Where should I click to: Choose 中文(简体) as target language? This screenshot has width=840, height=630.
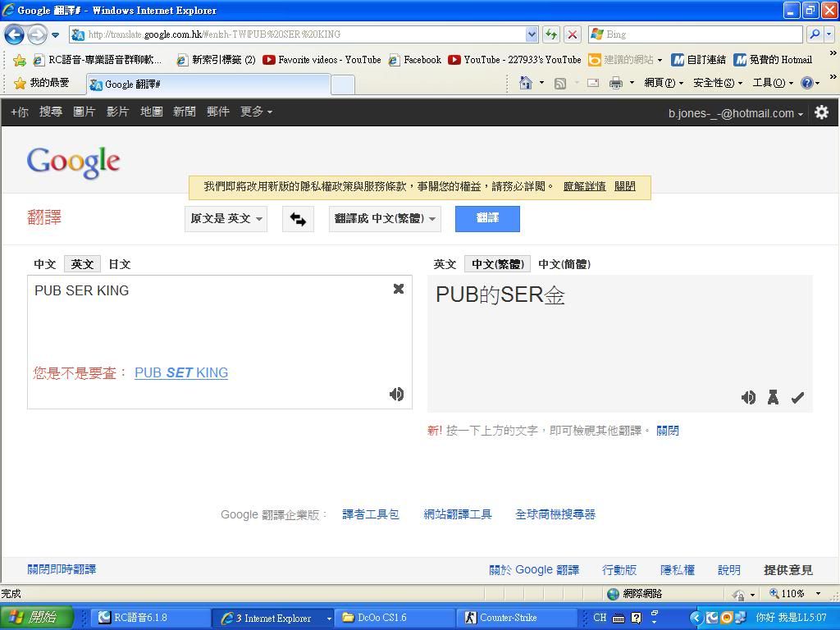tap(564, 264)
